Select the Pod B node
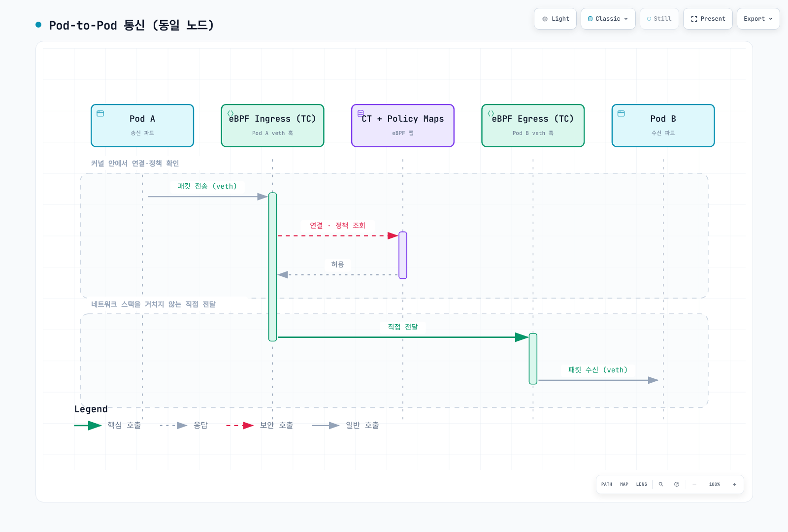The width and height of the screenshot is (788, 532). coord(663,126)
